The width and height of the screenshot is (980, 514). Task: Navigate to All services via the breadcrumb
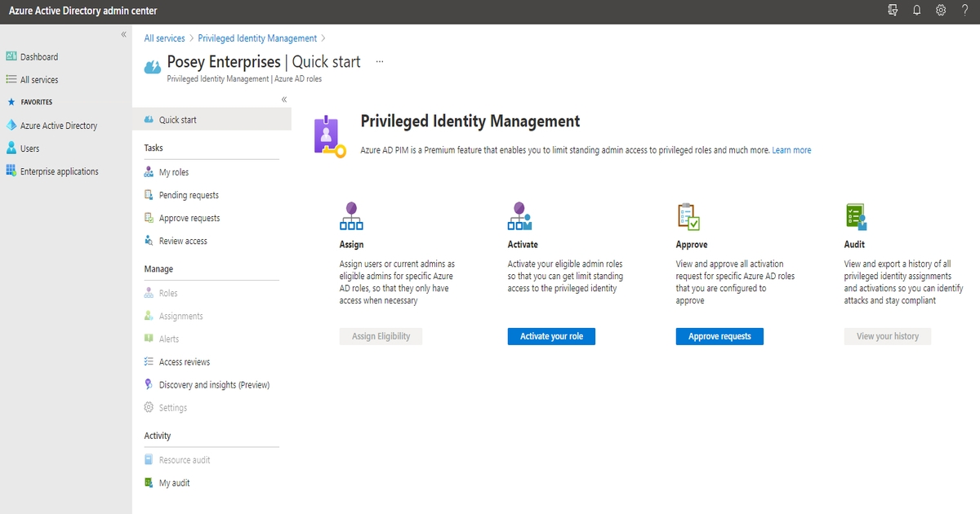164,38
